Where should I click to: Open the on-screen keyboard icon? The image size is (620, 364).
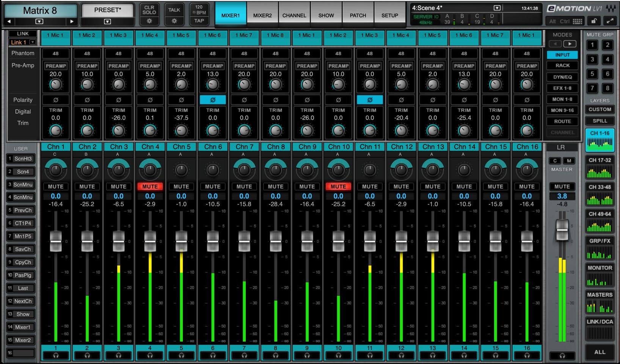pos(578,21)
